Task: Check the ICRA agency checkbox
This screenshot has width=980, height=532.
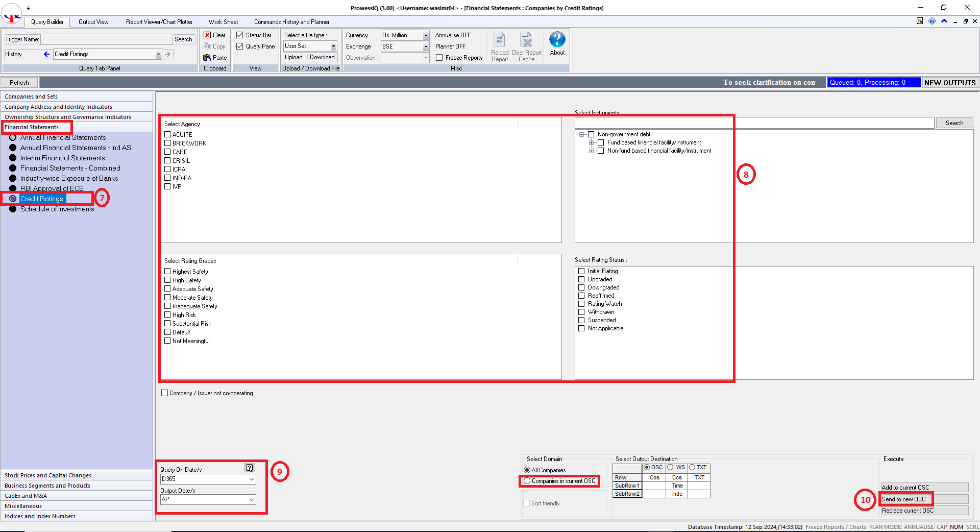Action: 167,169
